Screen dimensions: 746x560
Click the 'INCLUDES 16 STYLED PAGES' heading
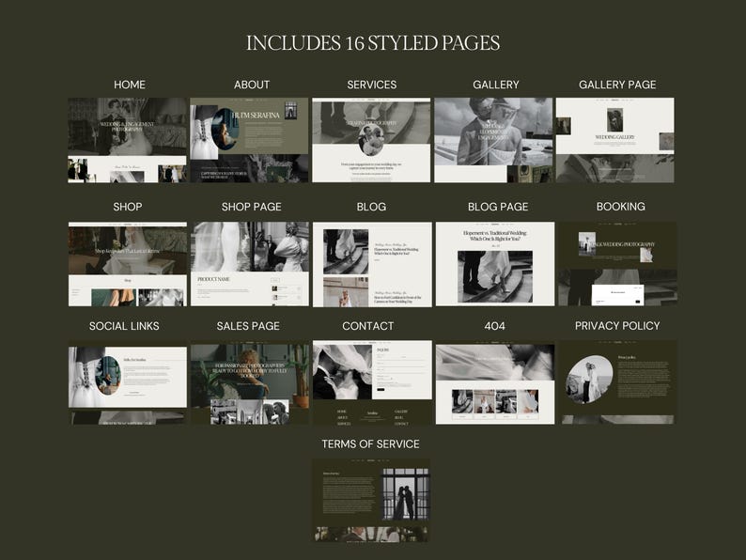point(373,43)
